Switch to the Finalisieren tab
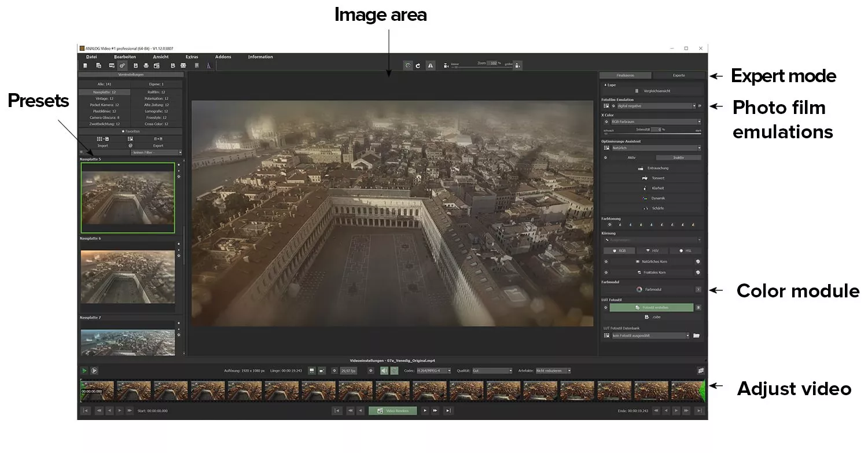 click(x=626, y=75)
